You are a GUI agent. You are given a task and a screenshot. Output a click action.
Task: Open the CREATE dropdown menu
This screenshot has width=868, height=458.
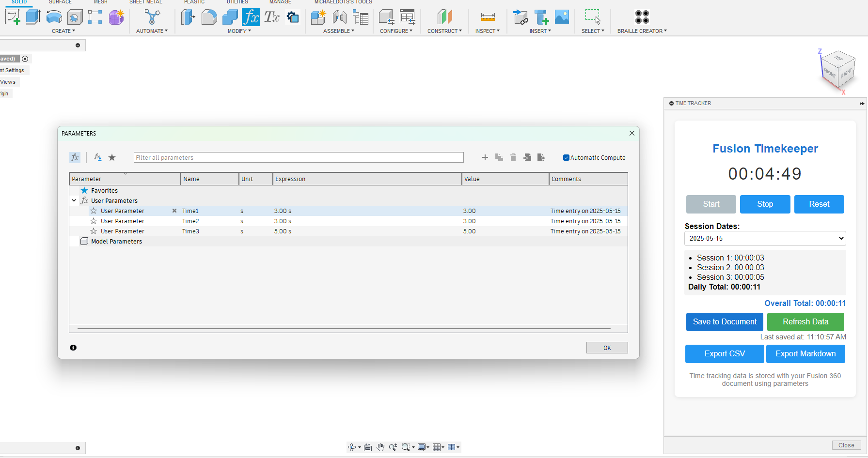pyautogui.click(x=63, y=31)
